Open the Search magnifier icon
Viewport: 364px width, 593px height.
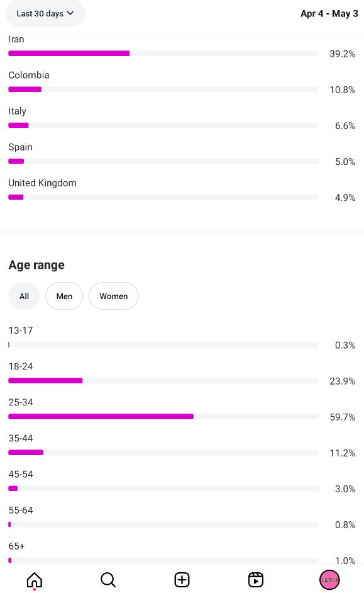[108, 579]
